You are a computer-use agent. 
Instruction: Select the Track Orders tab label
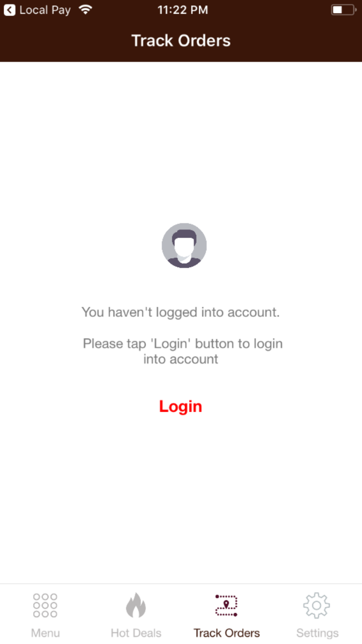(227, 633)
